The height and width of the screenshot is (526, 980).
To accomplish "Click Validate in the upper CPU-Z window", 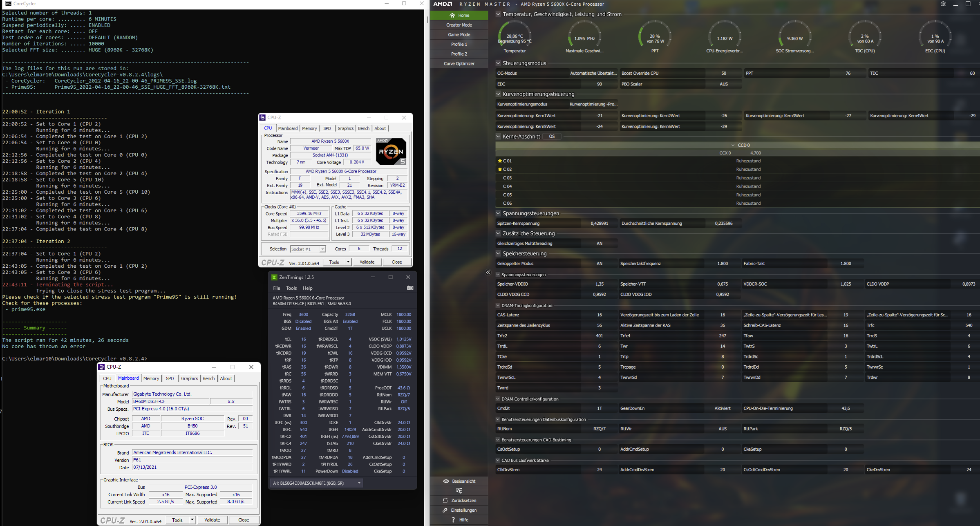I will pyautogui.click(x=367, y=262).
